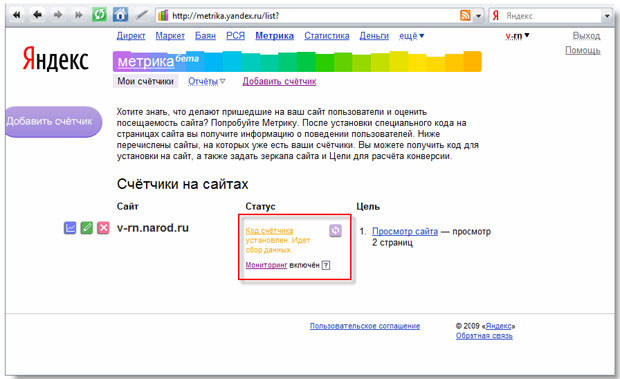
Task: Open the Просмотр сайта goal link
Action: 405,232
